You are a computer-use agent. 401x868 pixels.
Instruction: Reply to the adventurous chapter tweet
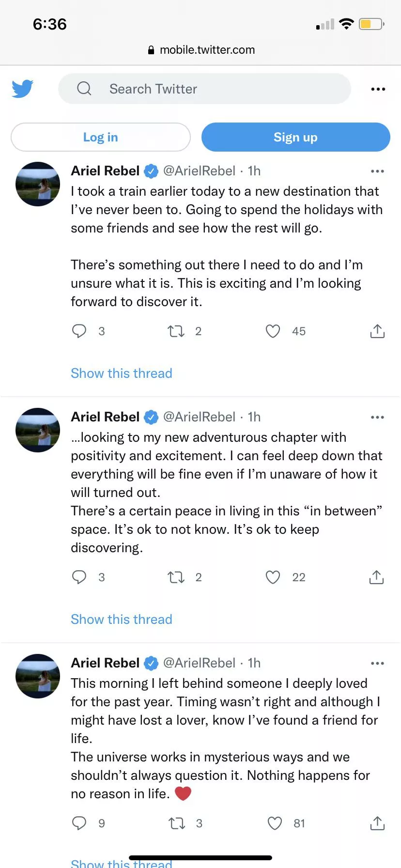[79, 577]
